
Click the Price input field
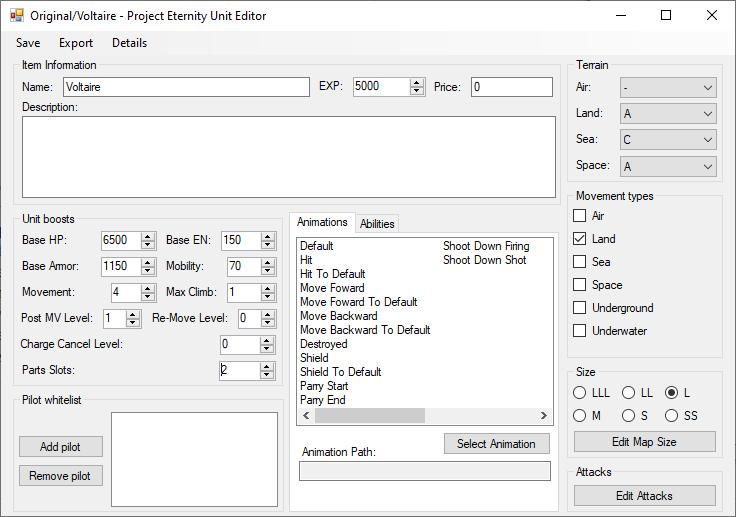point(512,87)
